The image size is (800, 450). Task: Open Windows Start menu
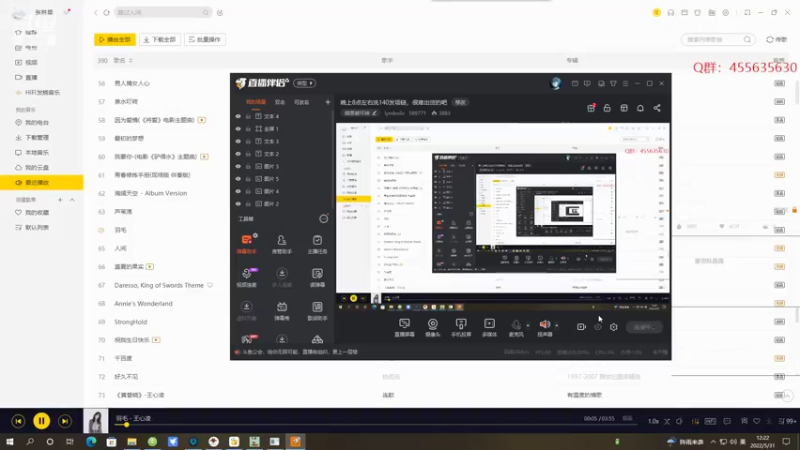point(10,442)
